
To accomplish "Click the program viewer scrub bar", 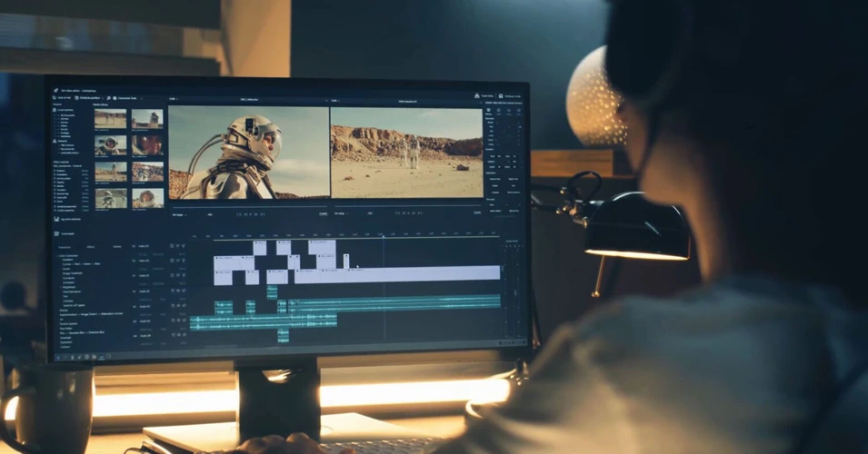I will click(x=408, y=206).
